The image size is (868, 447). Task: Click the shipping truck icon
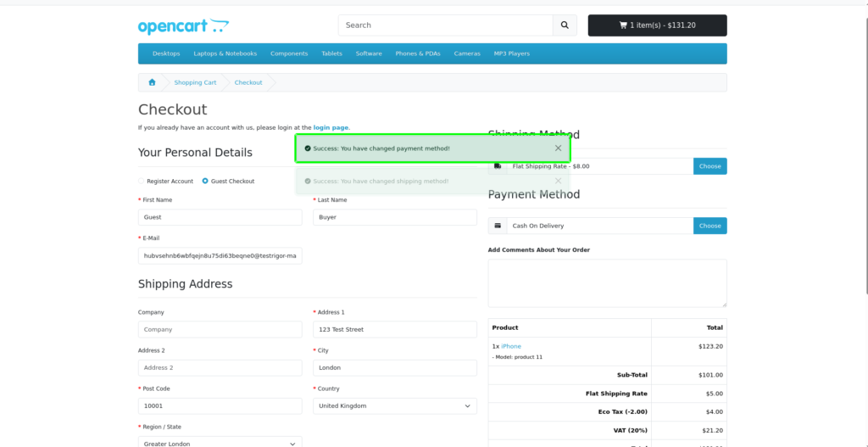[x=498, y=166]
